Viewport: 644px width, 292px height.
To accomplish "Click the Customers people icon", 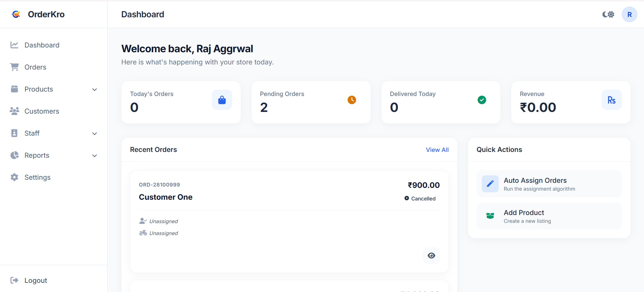I will (x=14, y=111).
